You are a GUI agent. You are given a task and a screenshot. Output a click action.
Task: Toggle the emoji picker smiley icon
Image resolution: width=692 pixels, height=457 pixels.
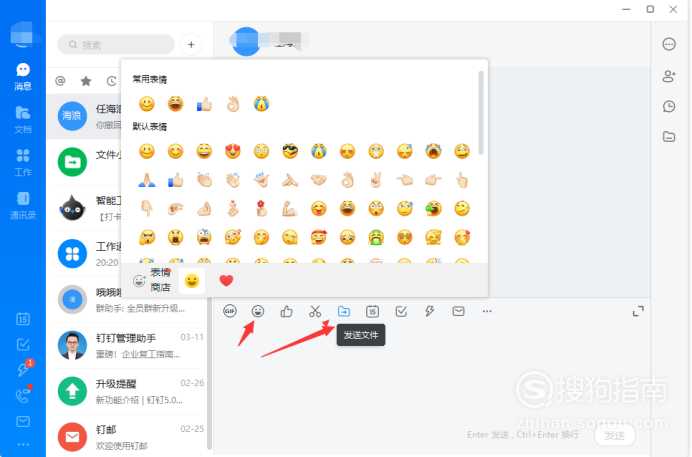pos(258,311)
